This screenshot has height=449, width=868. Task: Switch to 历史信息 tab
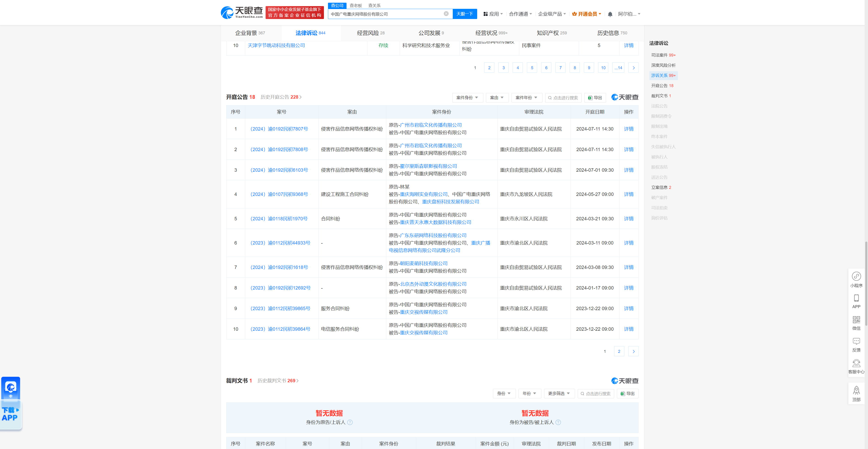click(612, 33)
